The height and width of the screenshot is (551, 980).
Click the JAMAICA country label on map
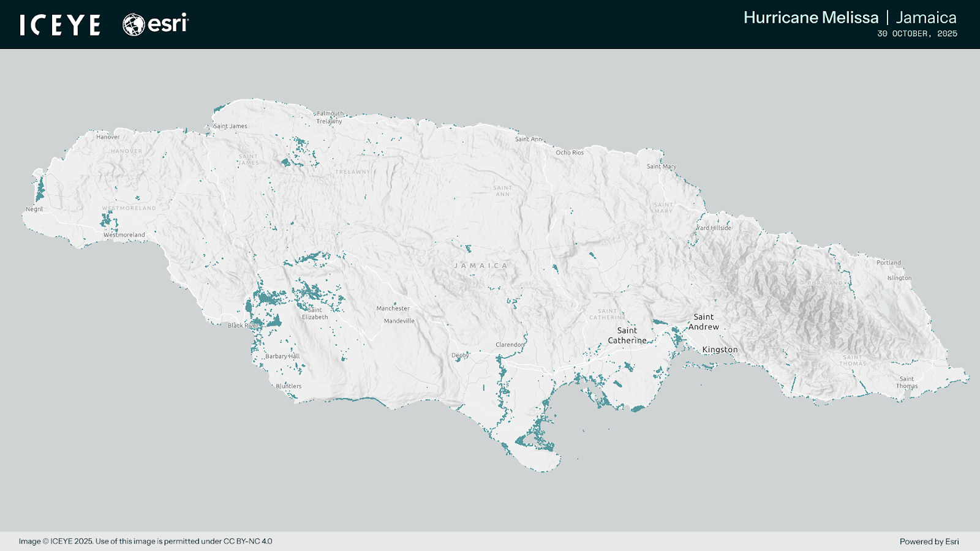pos(481,266)
